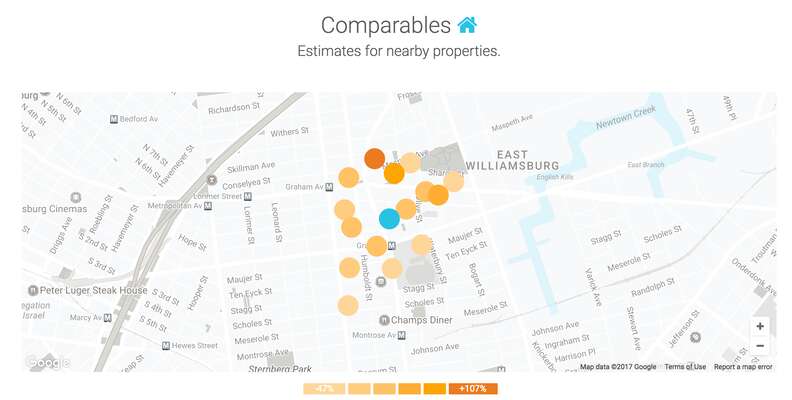Viewport: 792px width, 400px height.
Task: Zoom out with the map minus button
Action: [760, 346]
